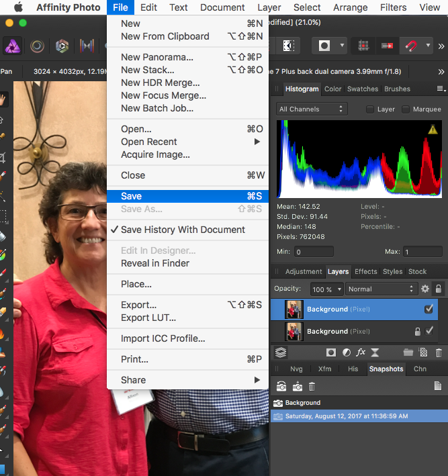Click the histogram Max input field
The image size is (448, 476).
pos(422,252)
